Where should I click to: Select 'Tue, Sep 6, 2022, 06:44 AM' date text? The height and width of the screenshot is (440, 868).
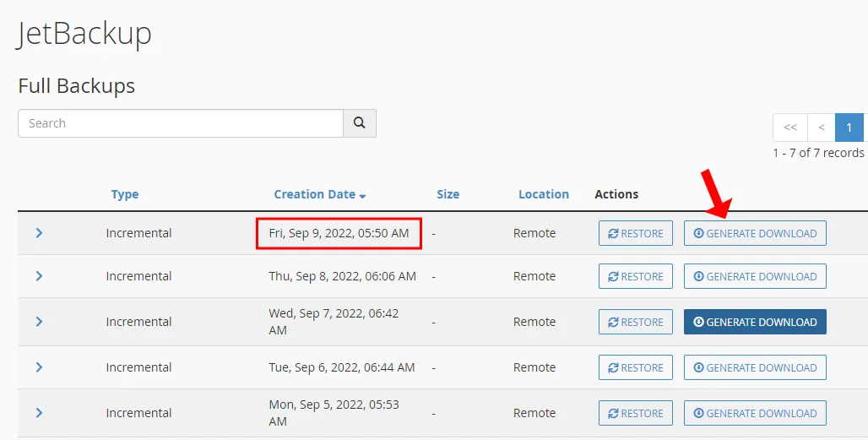point(342,367)
